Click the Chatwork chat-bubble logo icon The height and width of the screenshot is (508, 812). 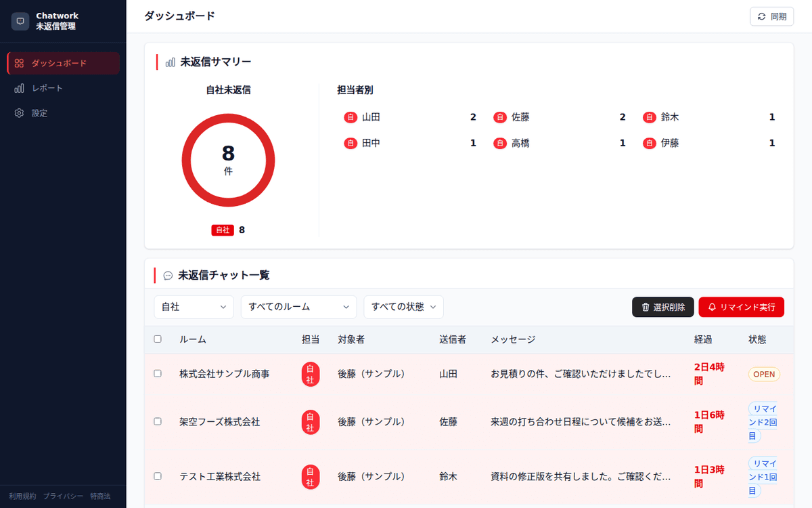[20, 21]
